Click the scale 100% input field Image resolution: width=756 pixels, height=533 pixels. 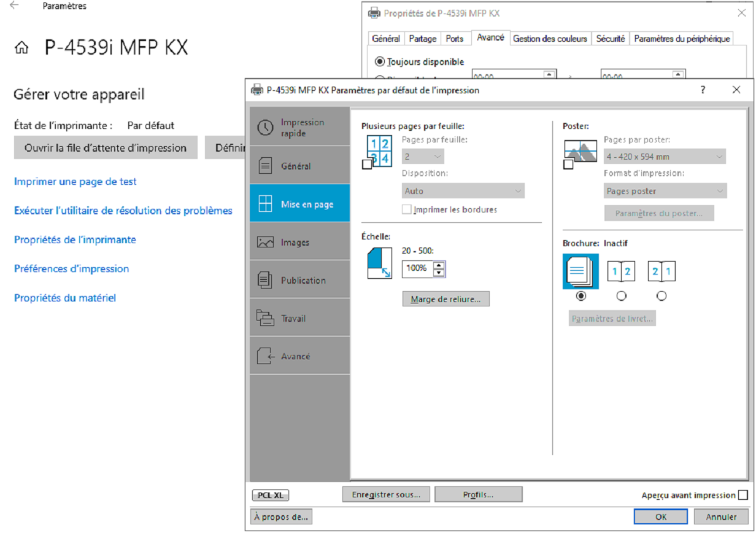(418, 269)
